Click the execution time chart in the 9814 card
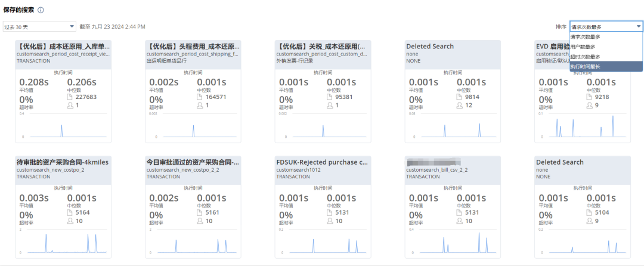This screenshot has width=644, height=266. tap(453, 125)
